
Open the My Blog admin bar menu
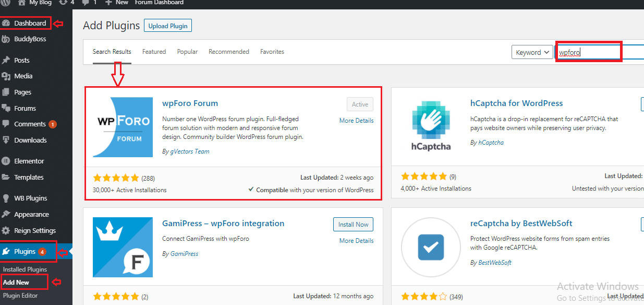click(x=35, y=3)
